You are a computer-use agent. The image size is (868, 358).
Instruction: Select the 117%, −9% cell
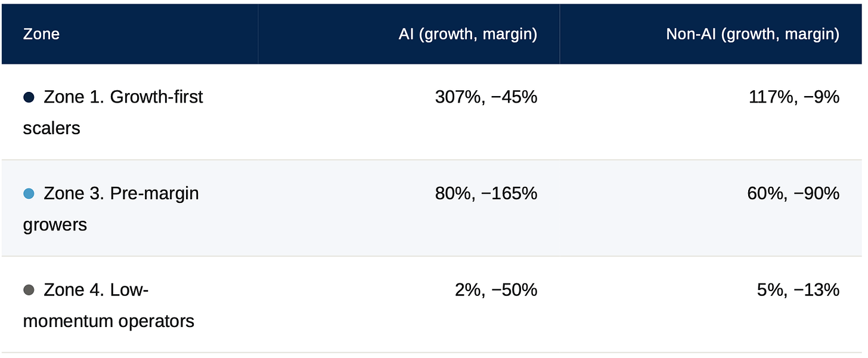794,97
